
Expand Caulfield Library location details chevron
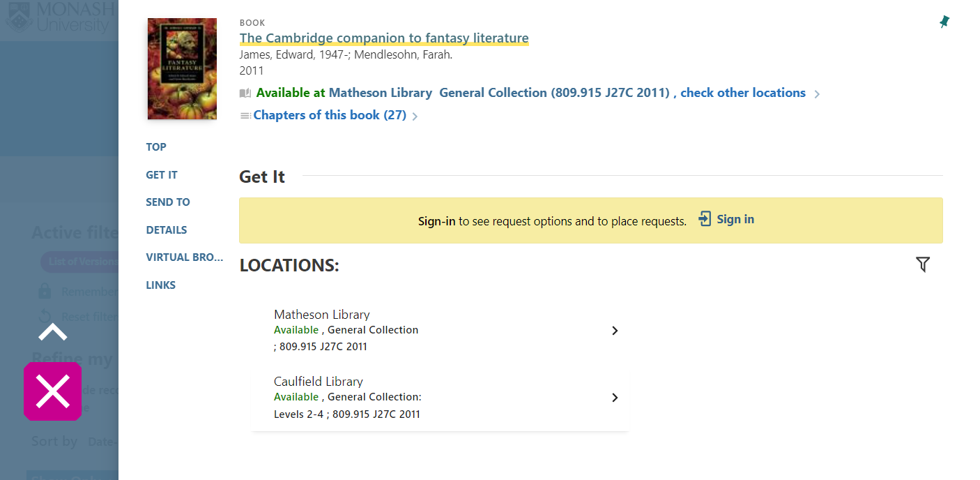pos(615,398)
